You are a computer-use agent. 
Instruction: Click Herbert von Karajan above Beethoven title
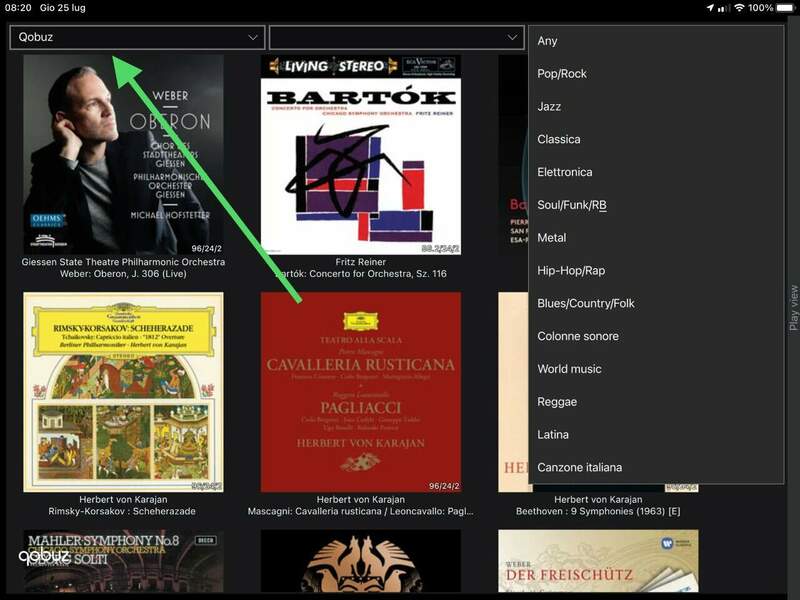click(x=598, y=499)
